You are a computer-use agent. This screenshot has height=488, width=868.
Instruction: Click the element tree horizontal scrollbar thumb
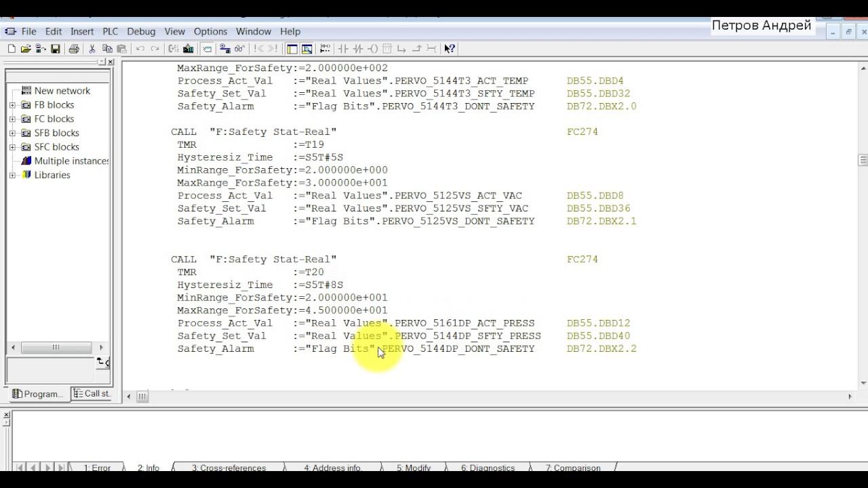coord(56,348)
